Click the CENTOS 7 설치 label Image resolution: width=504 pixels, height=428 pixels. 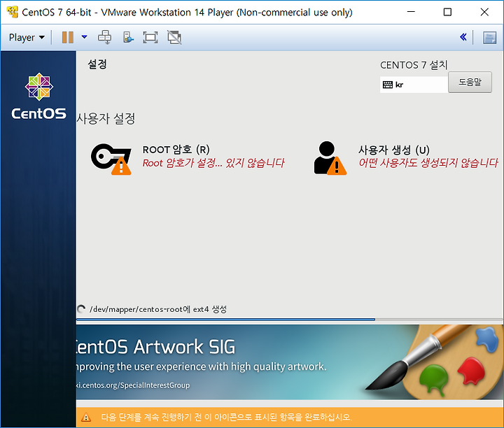coord(414,65)
